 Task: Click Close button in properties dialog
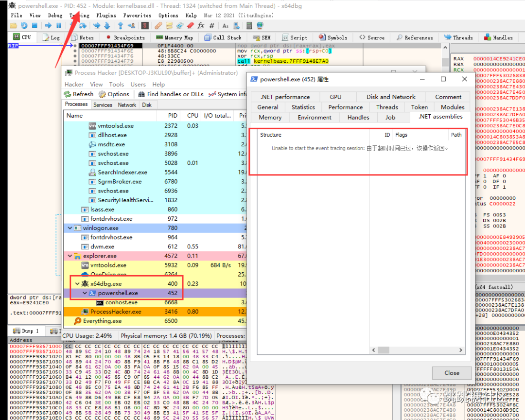click(452, 373)
